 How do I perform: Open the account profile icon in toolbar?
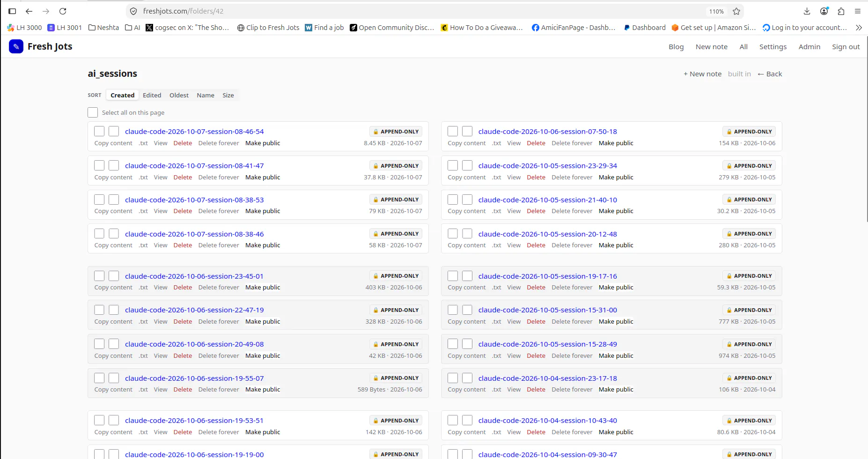pos(824,11)
